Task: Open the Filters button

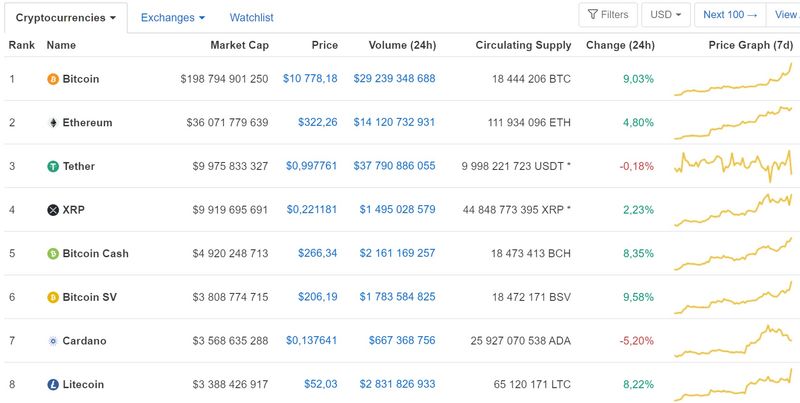Action: pyautogui.click(x=608, y=15)
